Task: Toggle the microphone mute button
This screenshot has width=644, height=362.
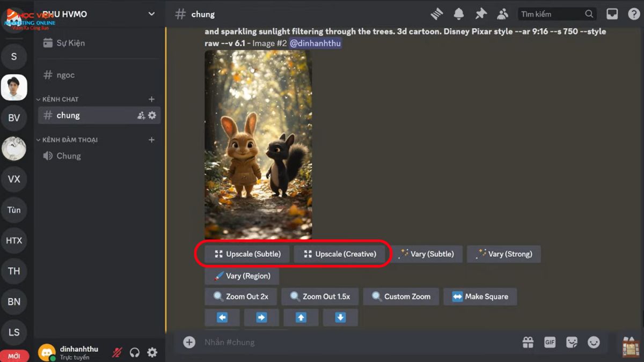Action: [117, 352]
